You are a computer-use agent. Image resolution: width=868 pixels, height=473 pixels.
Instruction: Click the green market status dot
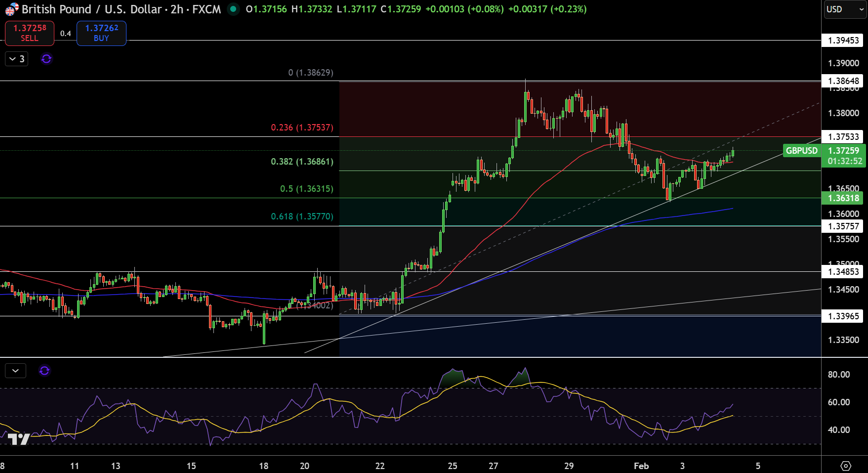(x=233, y=9)
